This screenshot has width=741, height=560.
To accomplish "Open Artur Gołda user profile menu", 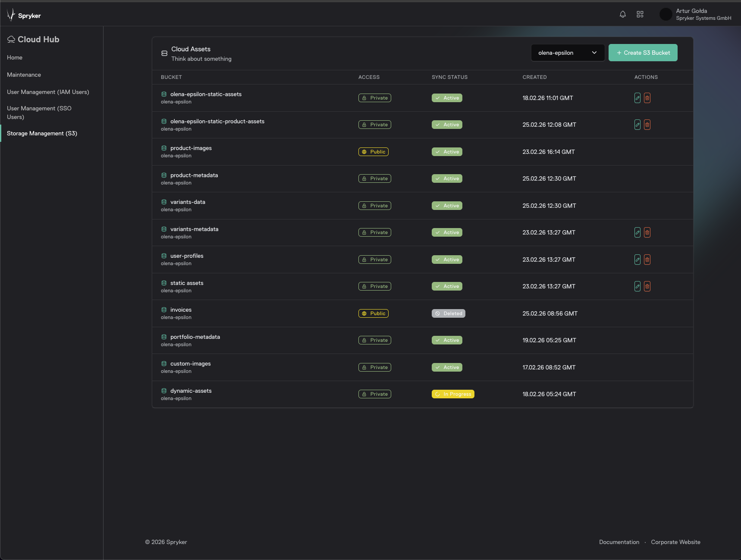I will pyautogui.click(x=695, y=14).
